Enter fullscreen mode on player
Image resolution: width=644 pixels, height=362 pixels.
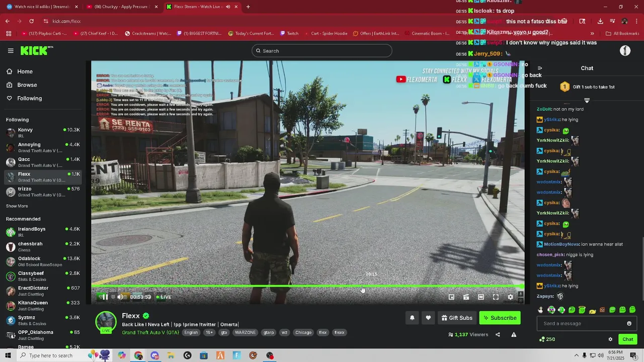coord(496,297)
